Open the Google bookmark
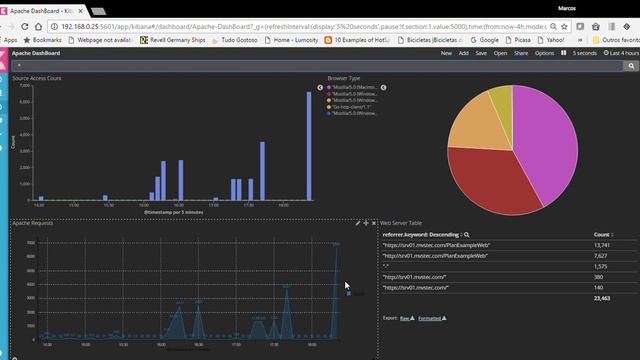The height and width of the screenshot is (360, 640). tap(484, 40)
